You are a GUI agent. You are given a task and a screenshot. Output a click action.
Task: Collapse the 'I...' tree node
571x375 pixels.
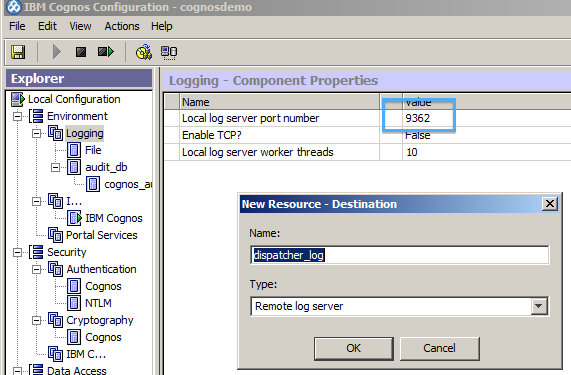point(36,201)
